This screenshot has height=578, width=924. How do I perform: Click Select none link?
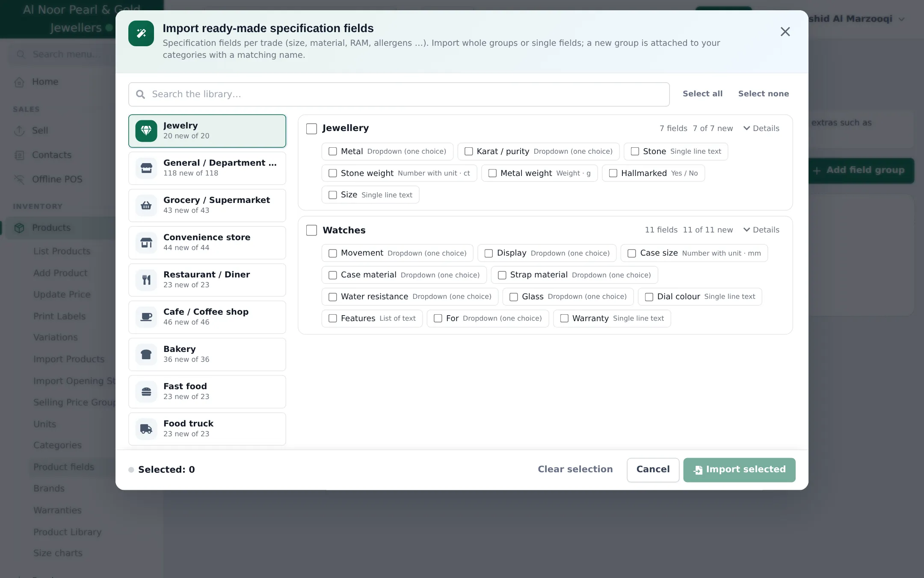pyautogui.click(x=764, y=94)
